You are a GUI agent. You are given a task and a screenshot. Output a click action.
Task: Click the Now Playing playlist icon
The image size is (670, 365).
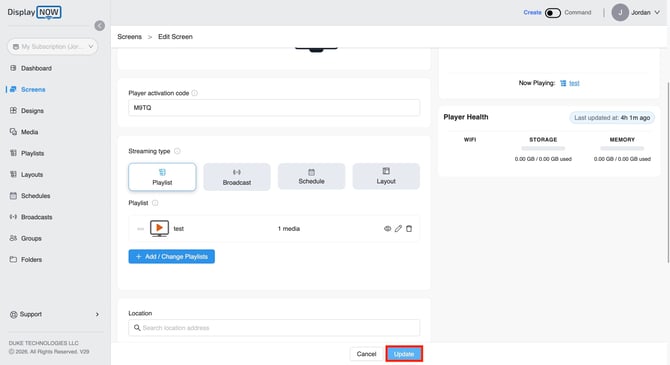563,83
